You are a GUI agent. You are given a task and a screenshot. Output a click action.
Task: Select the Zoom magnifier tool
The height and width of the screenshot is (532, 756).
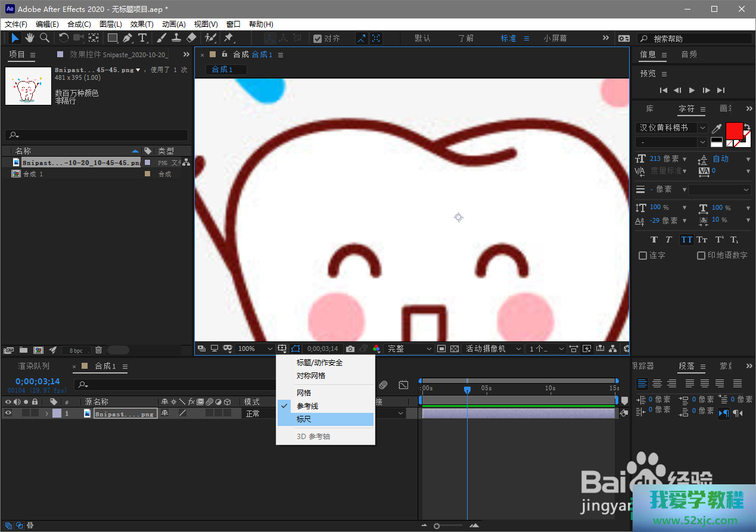point(45,38)
